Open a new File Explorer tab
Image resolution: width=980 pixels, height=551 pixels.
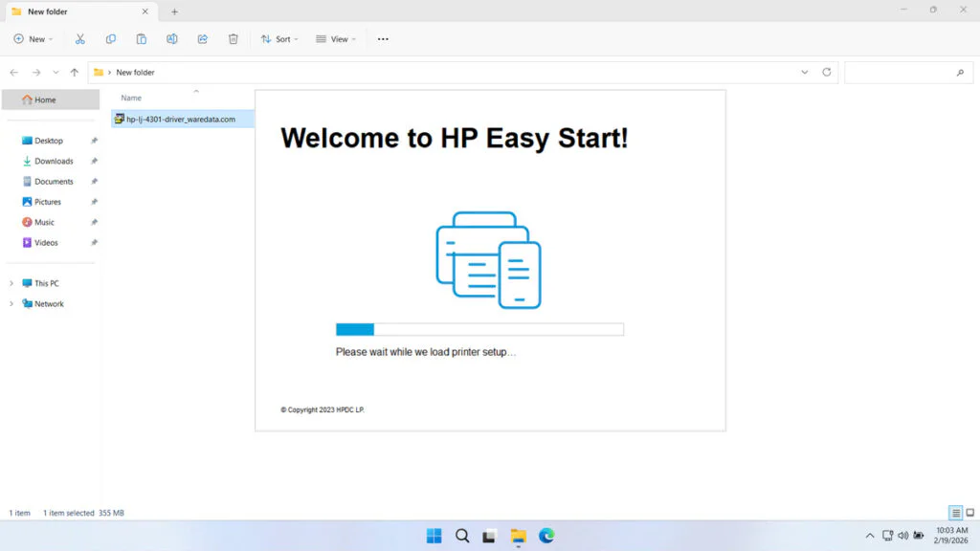point(174,11)
